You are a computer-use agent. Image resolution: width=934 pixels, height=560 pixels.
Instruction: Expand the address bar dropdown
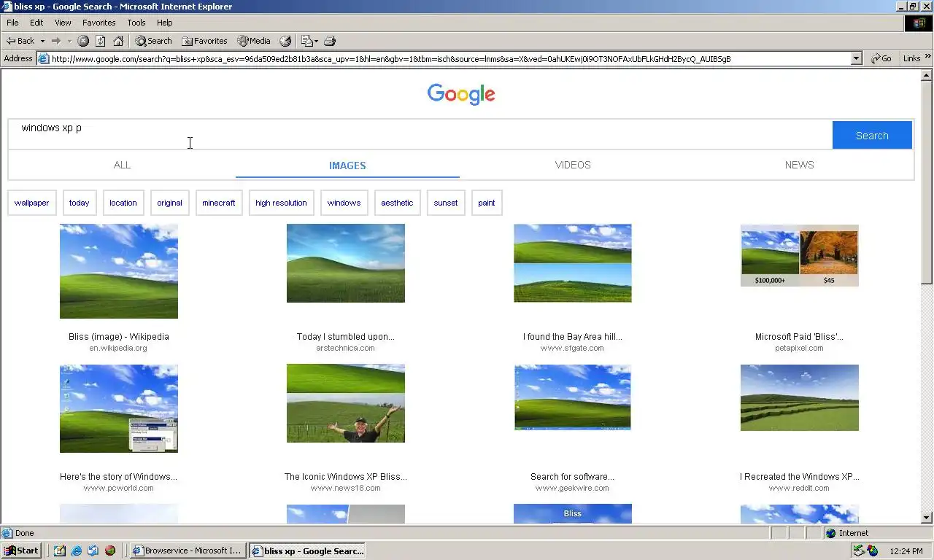(x=857, y=59)
